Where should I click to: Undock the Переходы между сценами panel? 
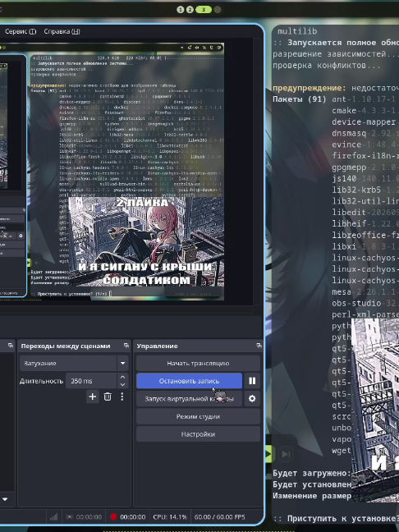[x=126, y=346]
